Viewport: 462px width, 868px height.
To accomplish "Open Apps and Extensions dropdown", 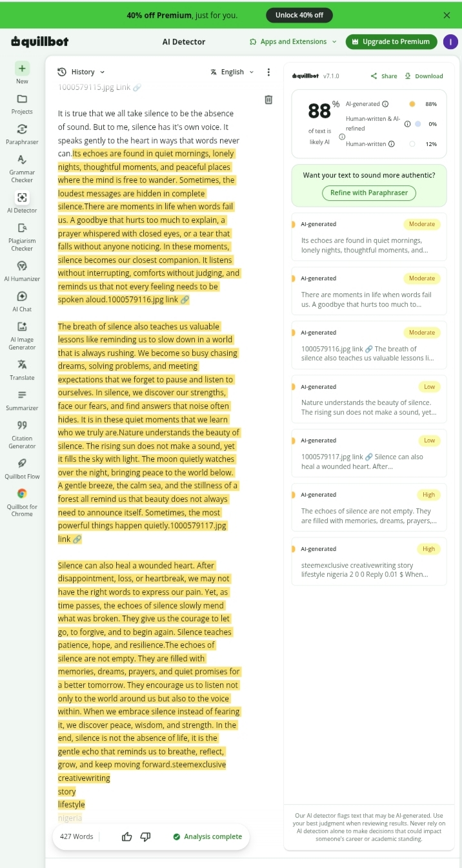I will [x=293, y=42].
